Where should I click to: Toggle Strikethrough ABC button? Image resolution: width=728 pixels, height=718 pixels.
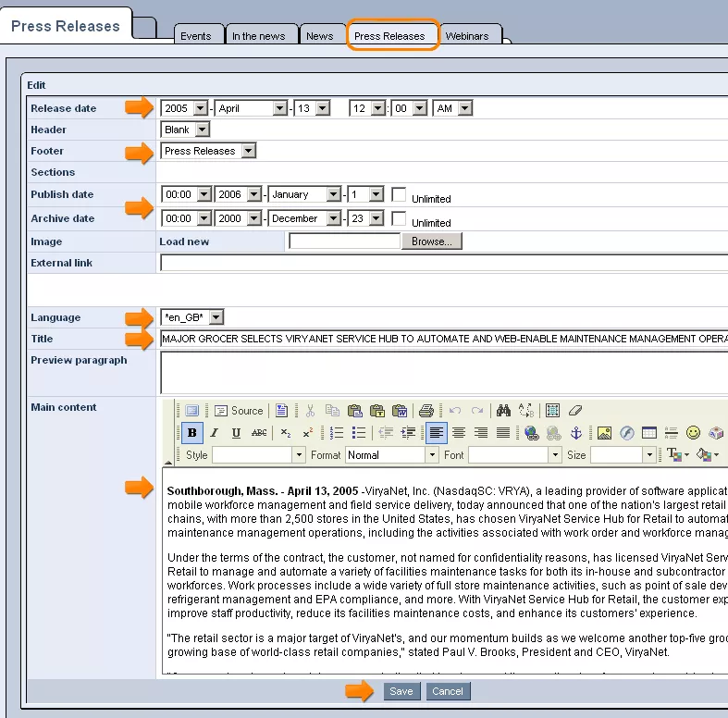pyautogui.click(x=259, y=433)
